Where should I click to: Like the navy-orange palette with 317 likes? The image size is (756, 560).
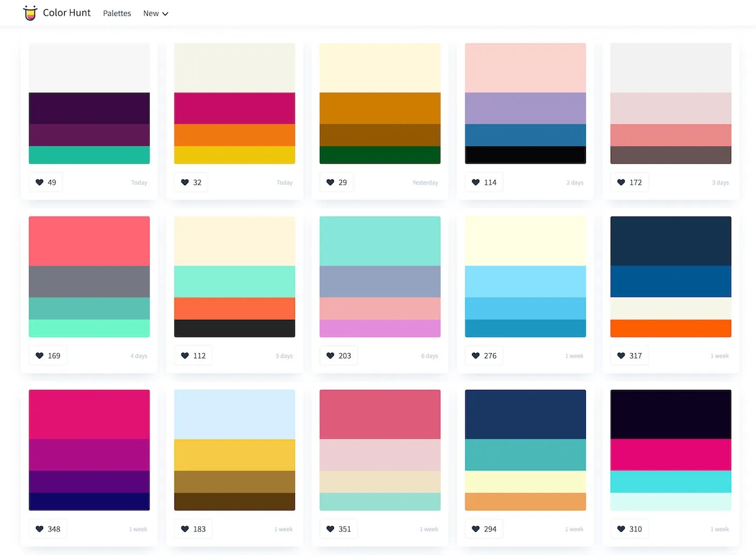(621, 355)
